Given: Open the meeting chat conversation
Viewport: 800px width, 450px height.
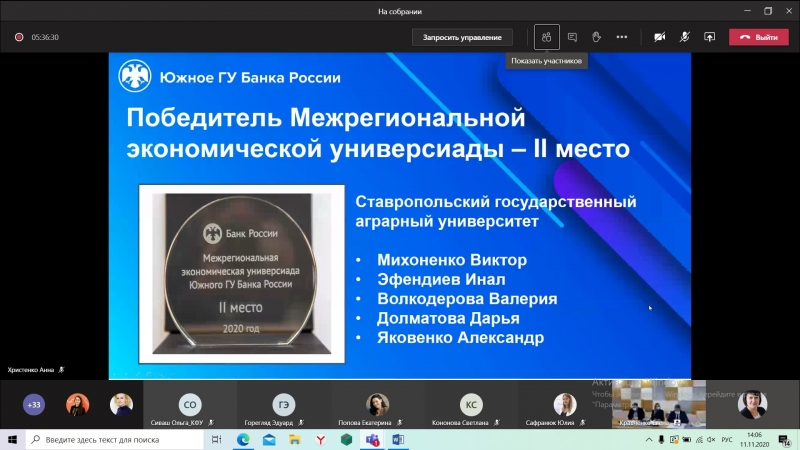Looking at the screenshot, I should pos(572,37).
